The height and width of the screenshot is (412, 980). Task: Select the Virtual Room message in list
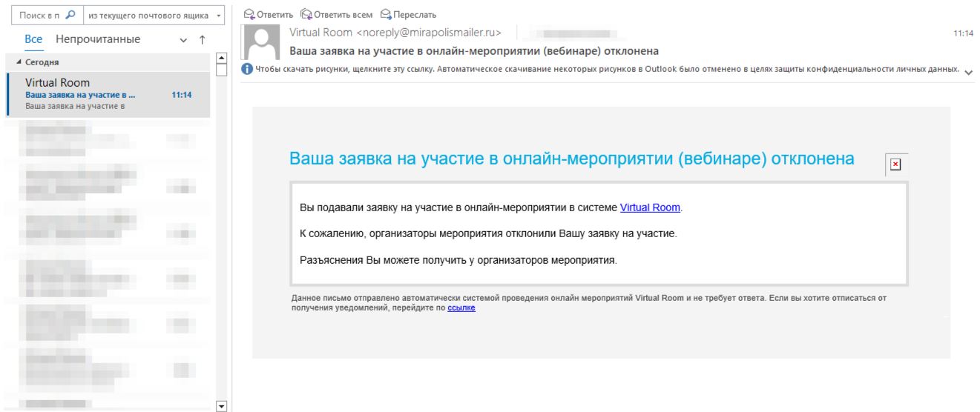point(108,94)
